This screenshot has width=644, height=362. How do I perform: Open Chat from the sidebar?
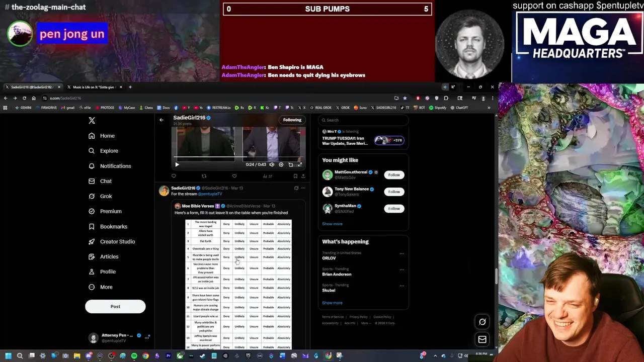100,181
